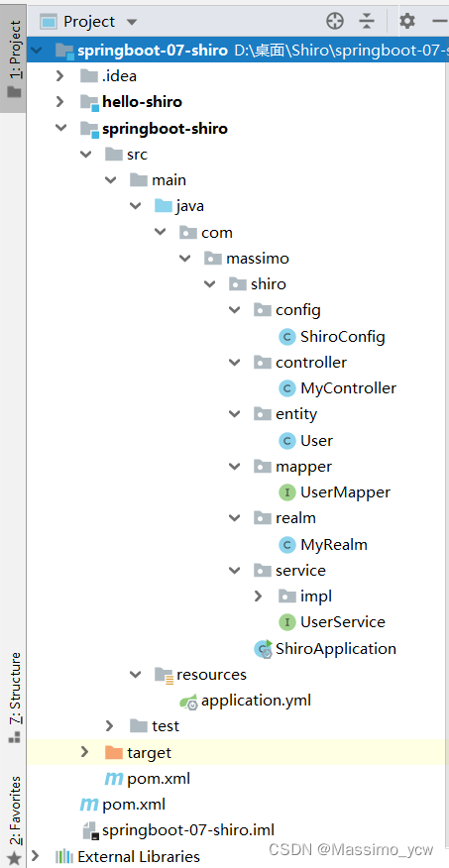449x868 pixels.
Task: Click the UserService interface icon
Action: coord(286,622)
